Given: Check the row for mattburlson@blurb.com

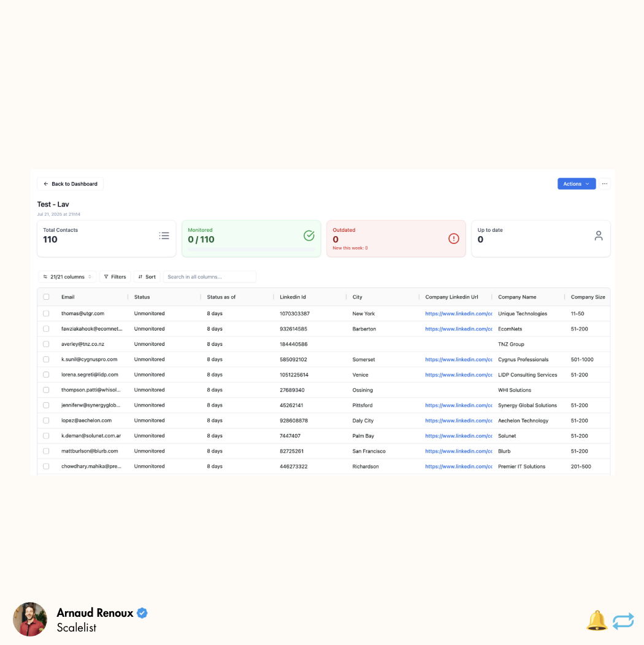Looking at the screenshot, I should tap(46, 451).
